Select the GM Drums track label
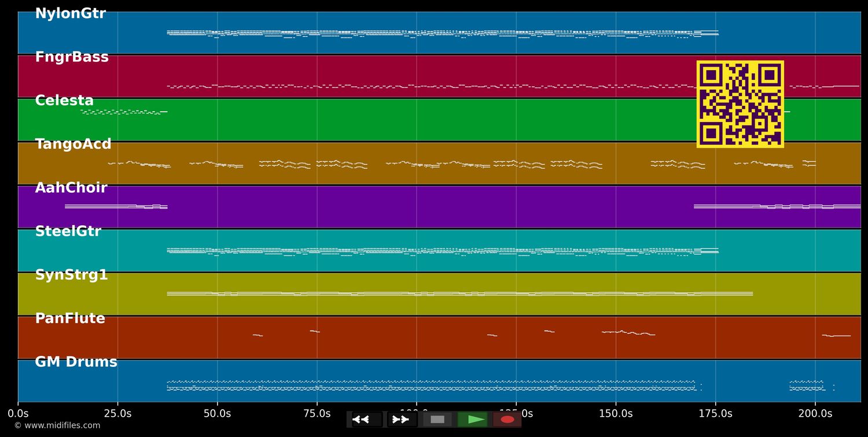Viewport: 868px width, 437px height. [x=76, y=362]
